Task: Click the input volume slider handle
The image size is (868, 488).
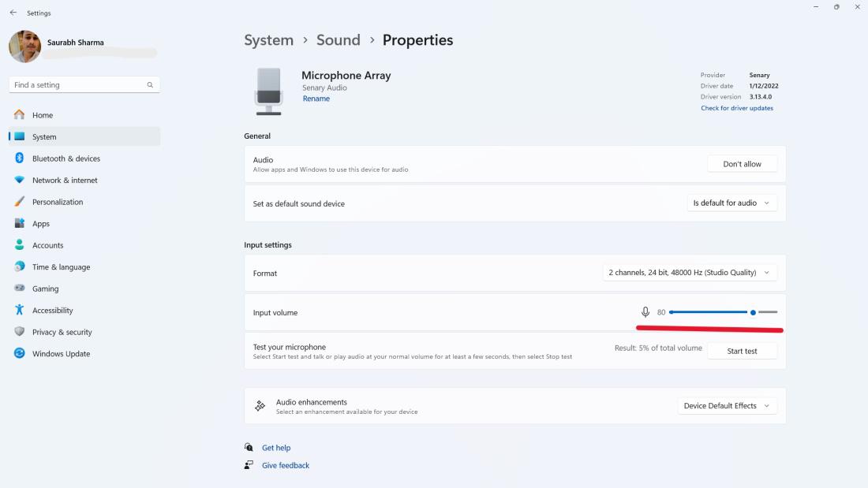Action: click(x=753, y=313)
